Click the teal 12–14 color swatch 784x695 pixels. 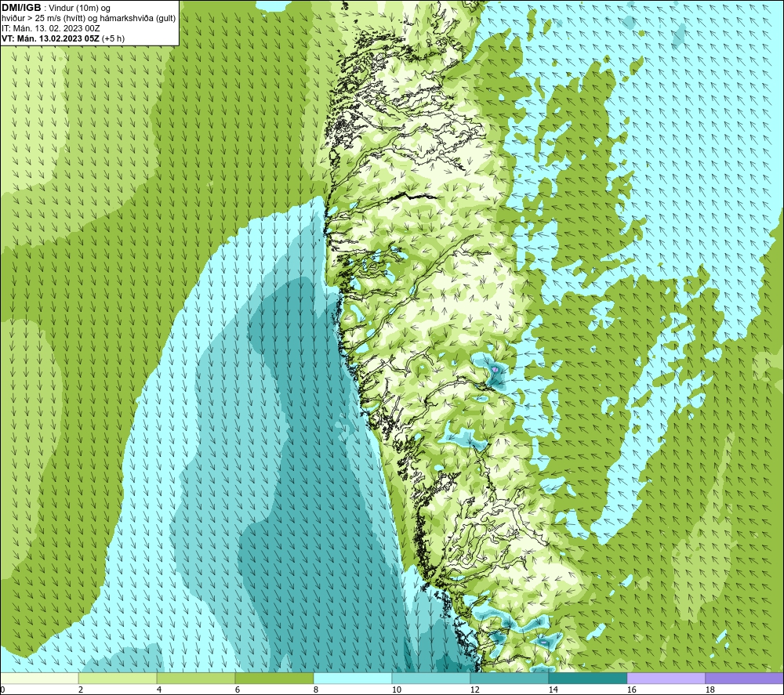(510, 678)
